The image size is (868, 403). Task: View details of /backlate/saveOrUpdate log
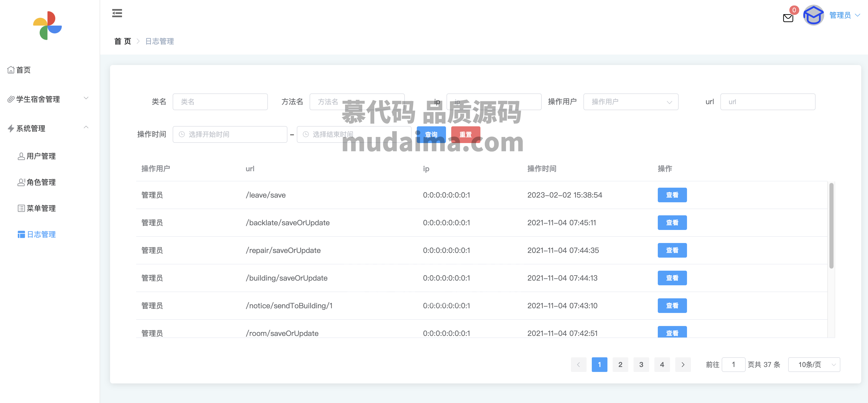click(672, 223)
